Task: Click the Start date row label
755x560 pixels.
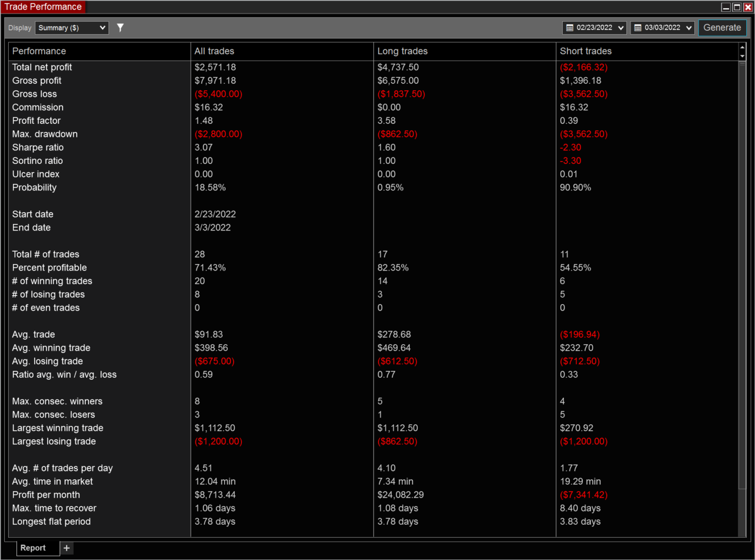Action: click(33, 215)
